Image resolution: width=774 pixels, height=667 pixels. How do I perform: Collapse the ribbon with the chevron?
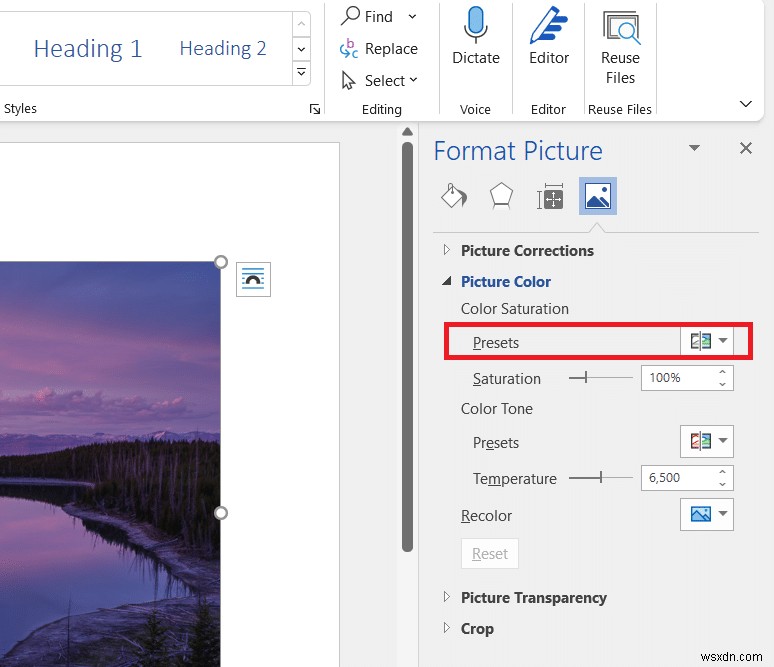(745, 104)
